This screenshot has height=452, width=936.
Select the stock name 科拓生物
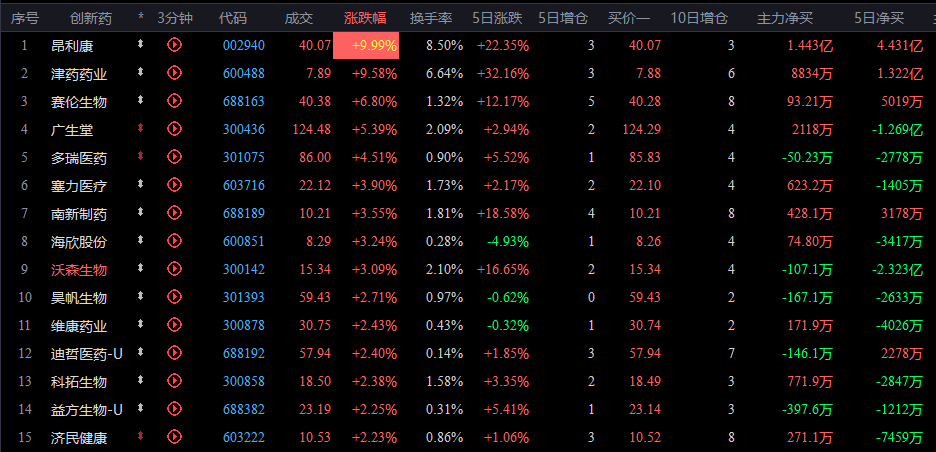point(79,382)
